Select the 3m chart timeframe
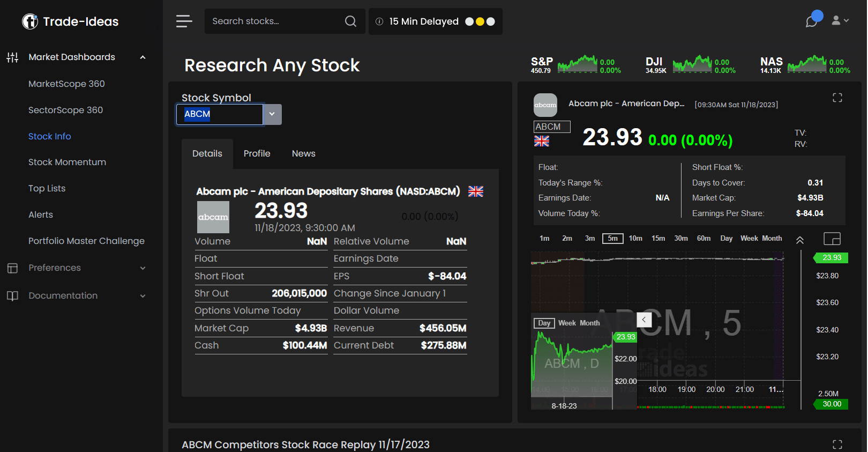 (x=590, y=239)
